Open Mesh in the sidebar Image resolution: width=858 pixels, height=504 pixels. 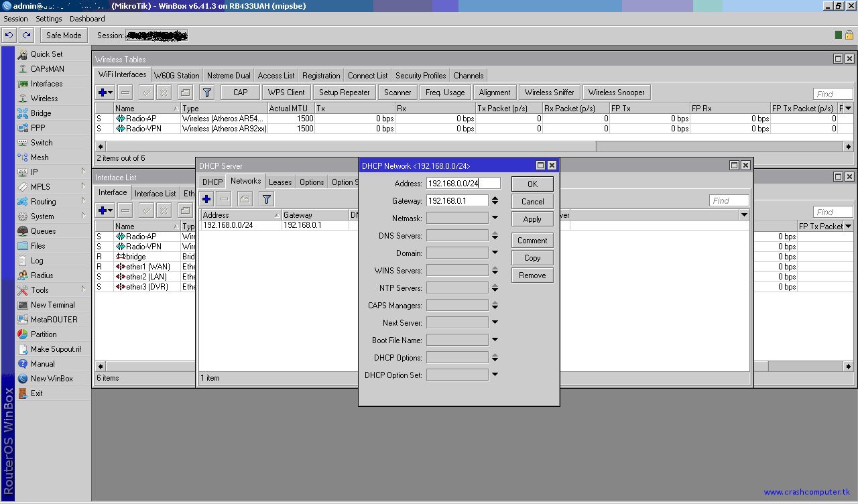tap(40, 157)
